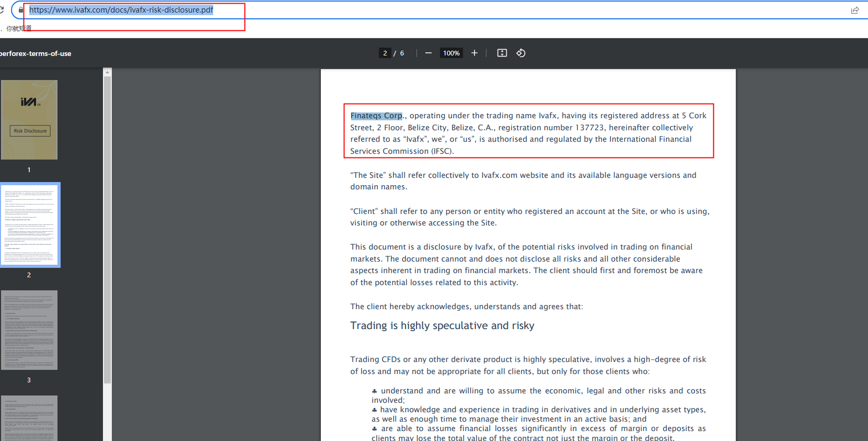Click the thumbnail sidebar scroll-up arrow

107,72
